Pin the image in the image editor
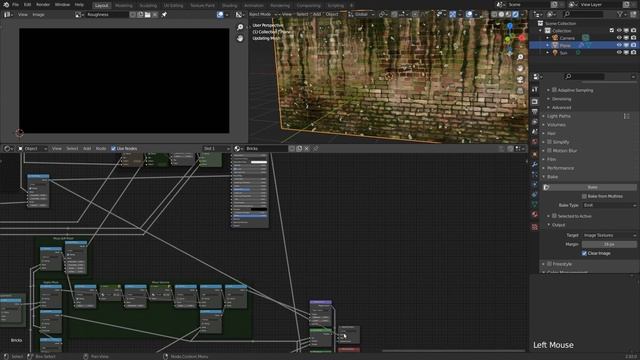Screen dimensions: 640x360 [x=164, y=15]
